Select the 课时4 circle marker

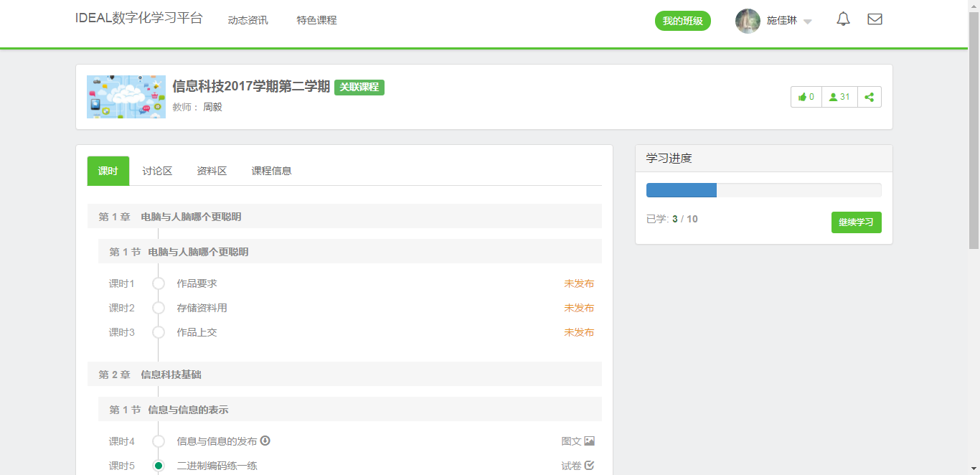(x=159, y=441)
